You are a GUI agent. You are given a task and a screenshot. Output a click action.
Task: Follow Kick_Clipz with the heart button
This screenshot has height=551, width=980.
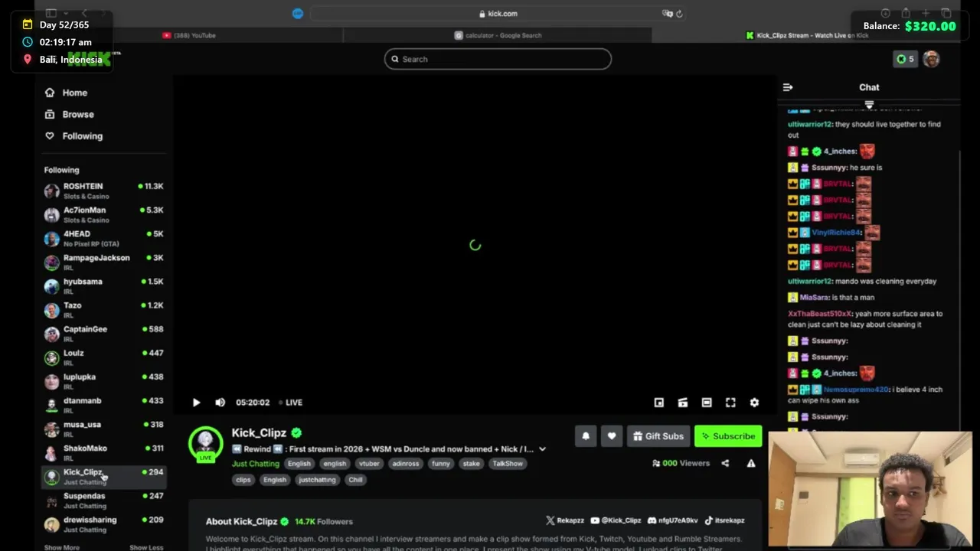(x=611, y=436)
